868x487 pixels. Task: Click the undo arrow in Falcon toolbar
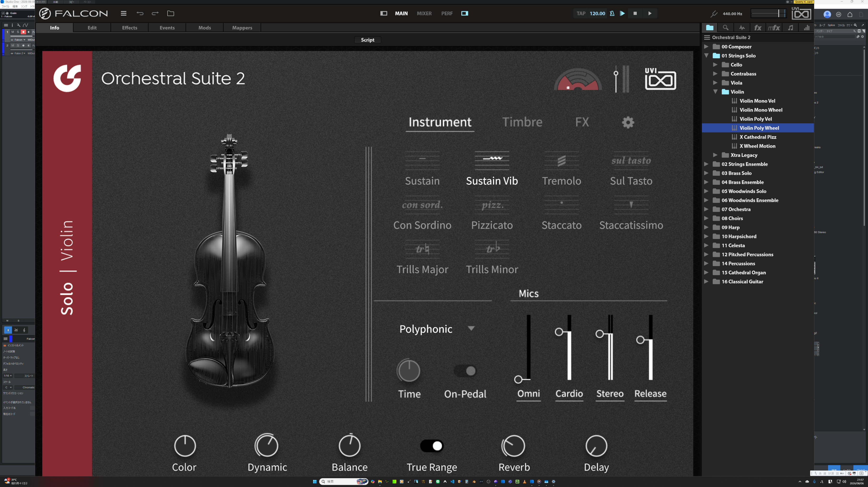click(140, 14)
